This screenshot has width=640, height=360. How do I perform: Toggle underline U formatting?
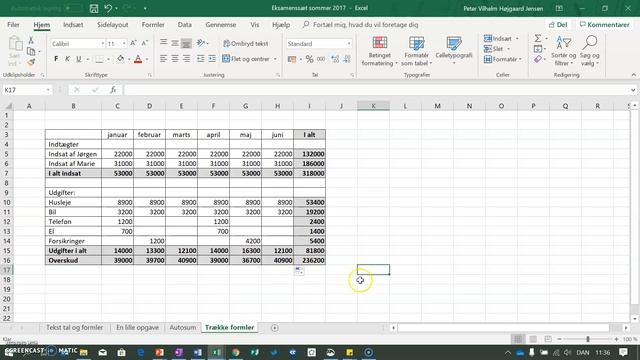click(79, 59)
